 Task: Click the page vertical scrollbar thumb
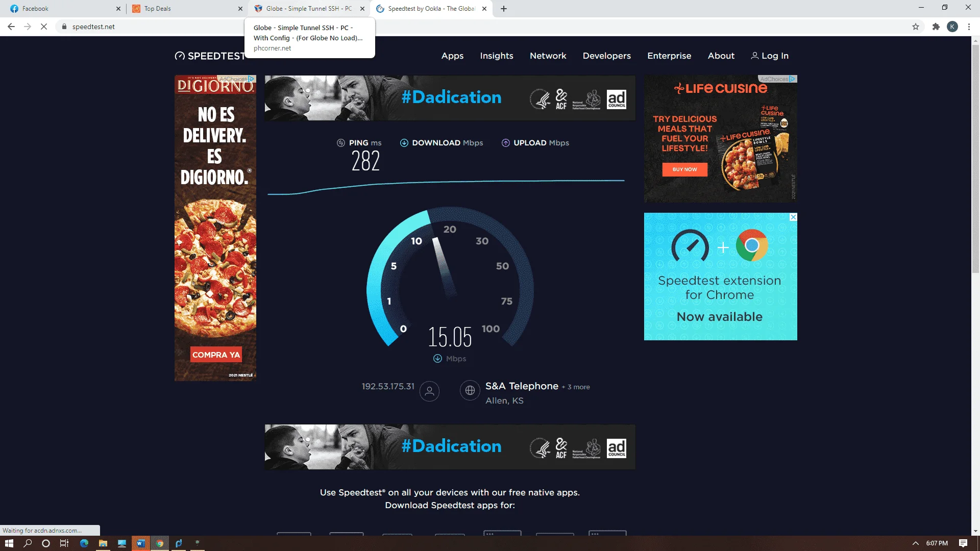975,159
